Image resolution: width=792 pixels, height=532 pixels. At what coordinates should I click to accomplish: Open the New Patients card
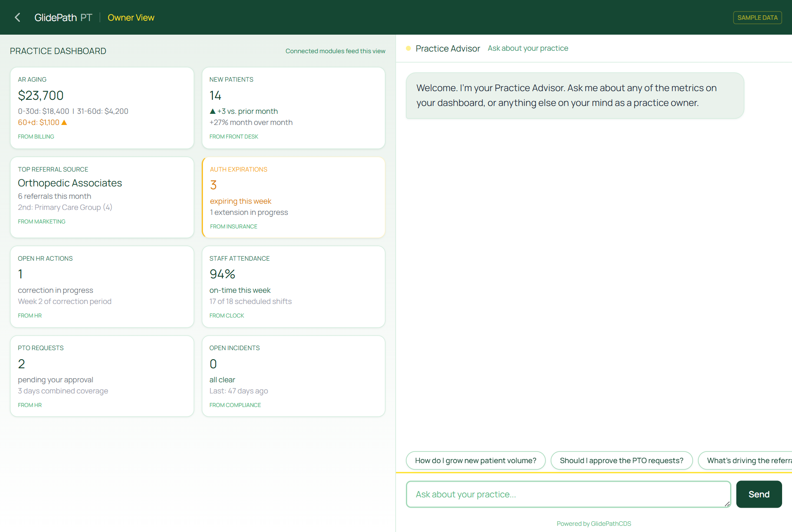[293, 108]
